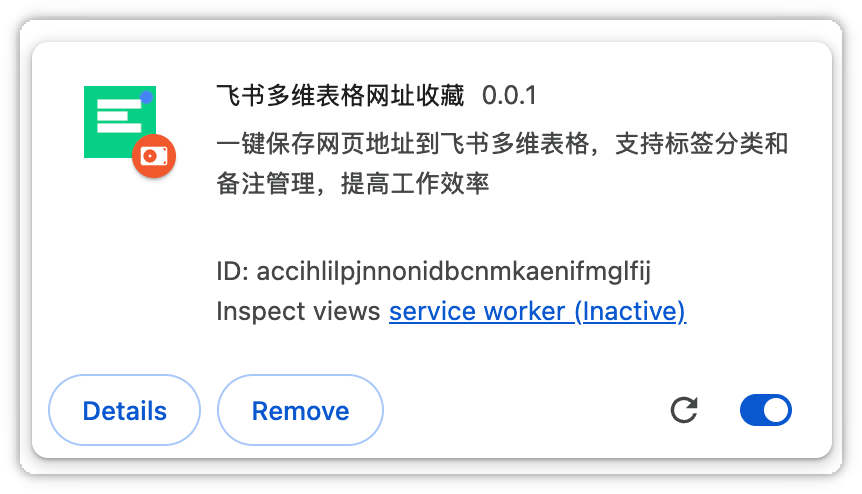This screenshot has width=862, height=494.
Task: Click the blue dot on the extension icon
Action: (x=146, y=98)
